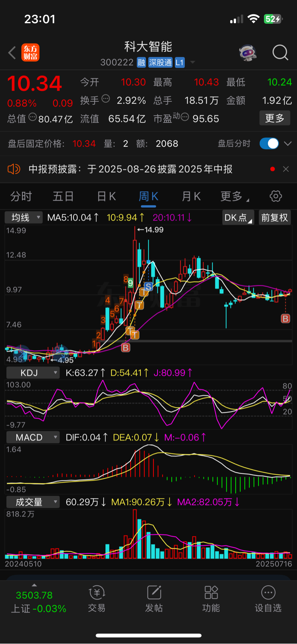Open the 中报预披露 notice
Screen dimensions: 297x644
click(x=131, y=169)
